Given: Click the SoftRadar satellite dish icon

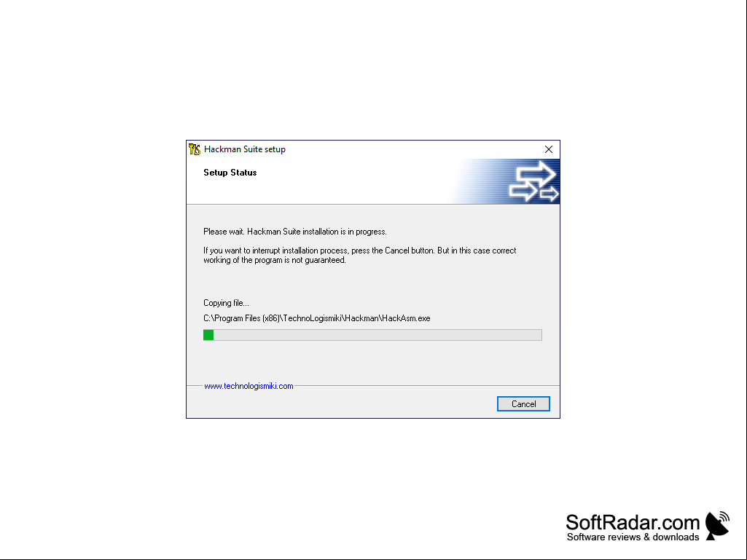Looking at the screenshot, I should [x=717, y=525].
